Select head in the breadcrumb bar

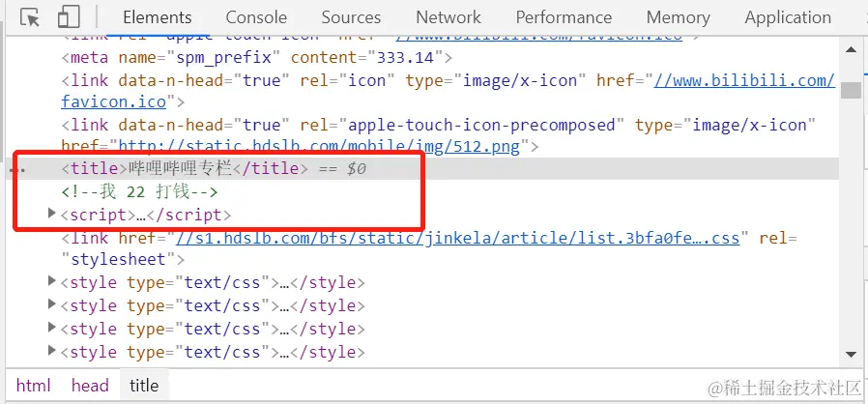(90, 386)
